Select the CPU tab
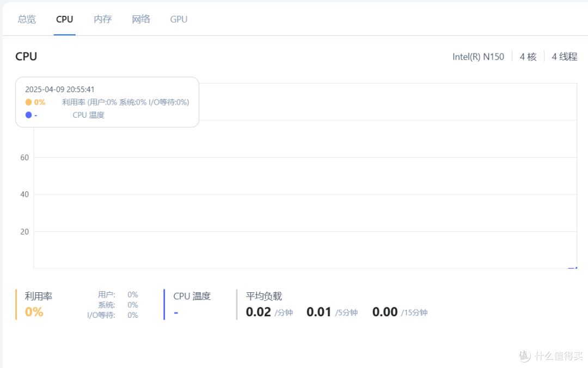Image resolution: width=588 pixels, height=368 pixels. 64,19
